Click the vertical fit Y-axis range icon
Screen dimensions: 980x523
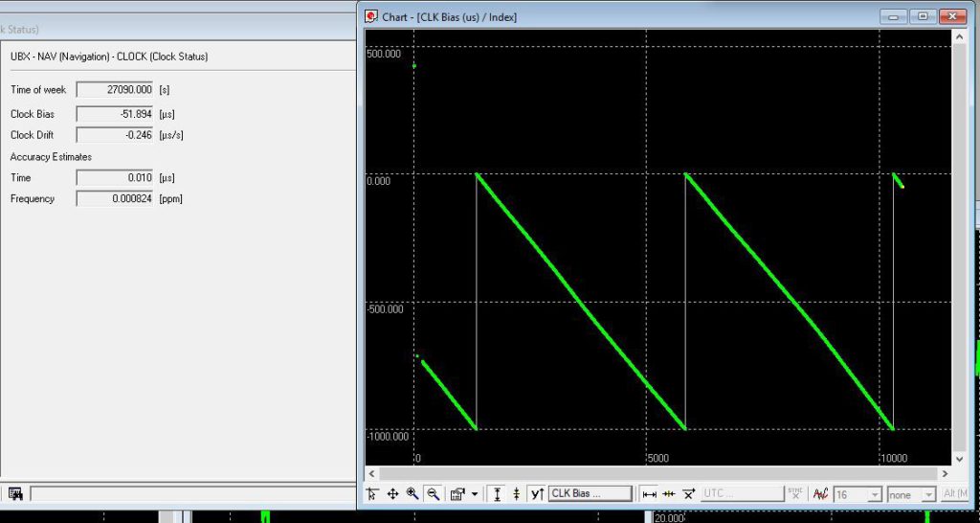point(497,494)
